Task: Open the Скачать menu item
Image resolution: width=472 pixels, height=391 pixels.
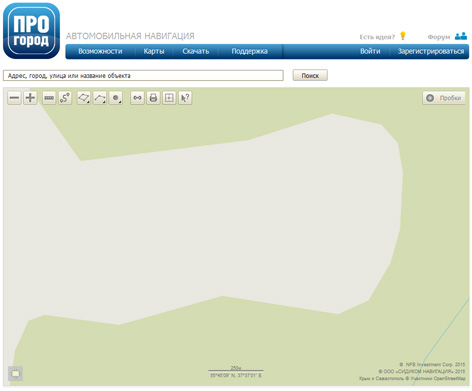Action: pos(196,51)
